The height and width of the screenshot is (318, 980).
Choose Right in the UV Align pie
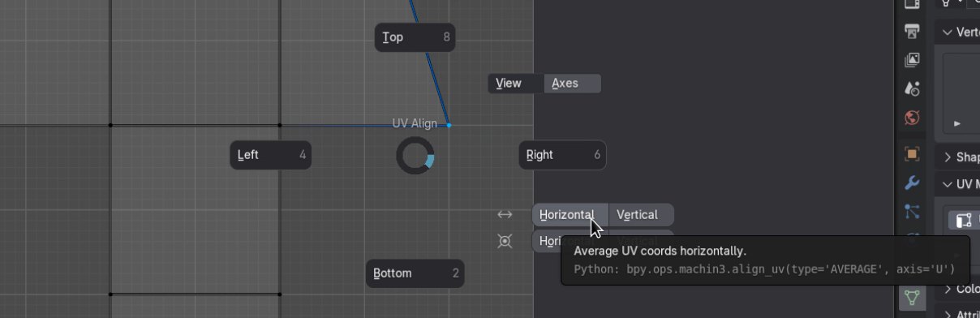(x=562, y=155)
